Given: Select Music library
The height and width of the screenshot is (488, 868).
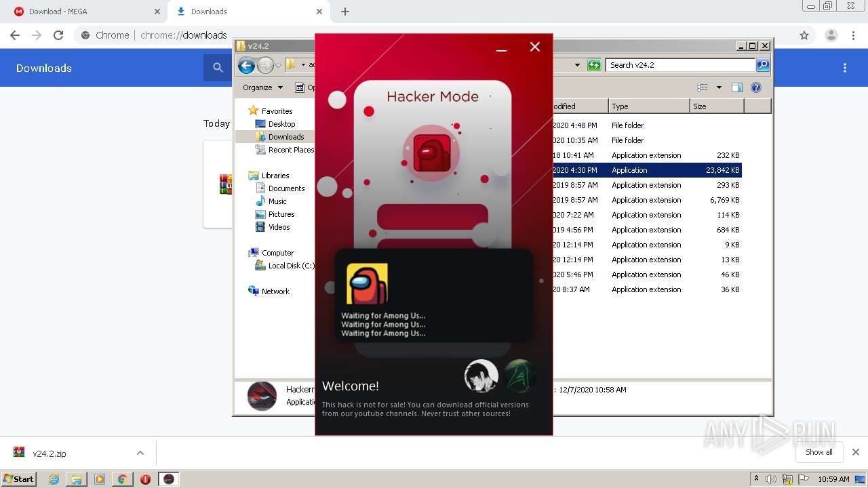Looking at the screenshot, I should point(277,201).
